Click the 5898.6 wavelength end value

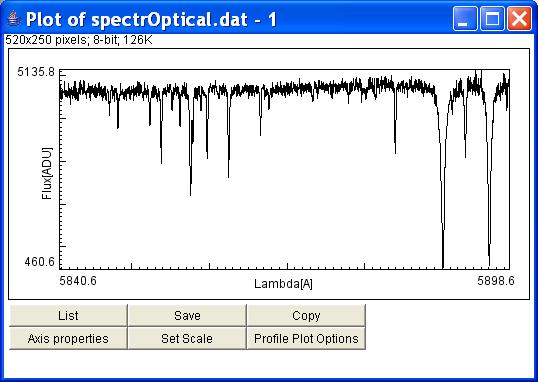pos(496,281)
